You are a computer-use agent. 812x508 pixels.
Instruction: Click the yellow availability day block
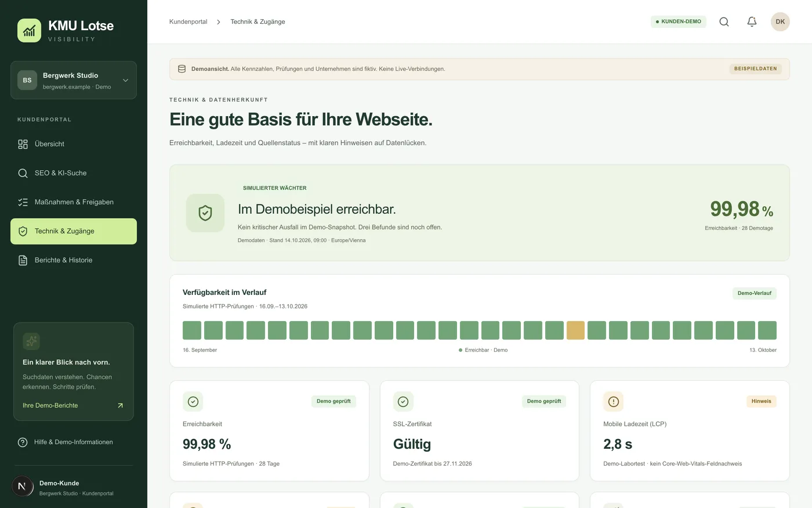[x=575, y=330]
